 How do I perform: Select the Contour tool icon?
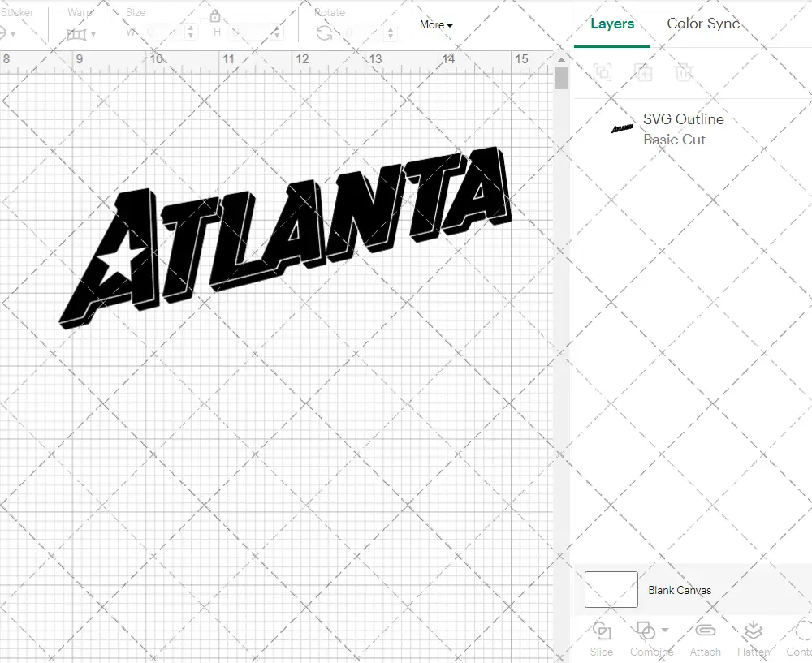tap(804, 631)
